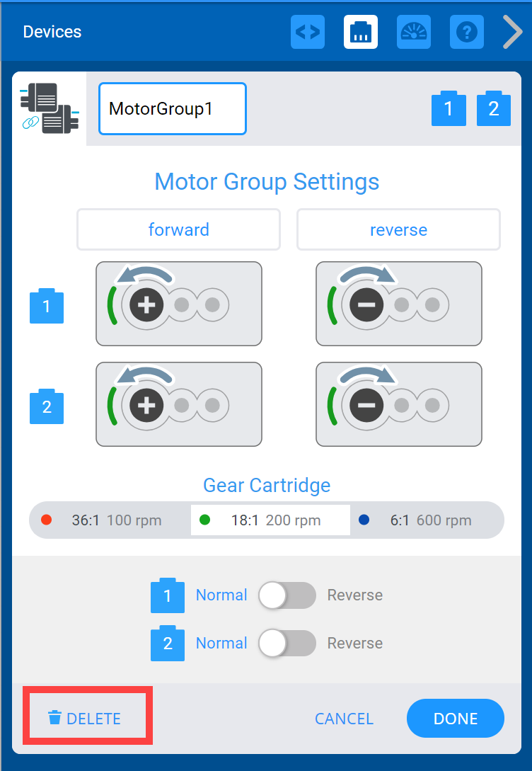Select the 36:1 100 rpm gear cartridge
532x771 pixels.
click(110, 520)
